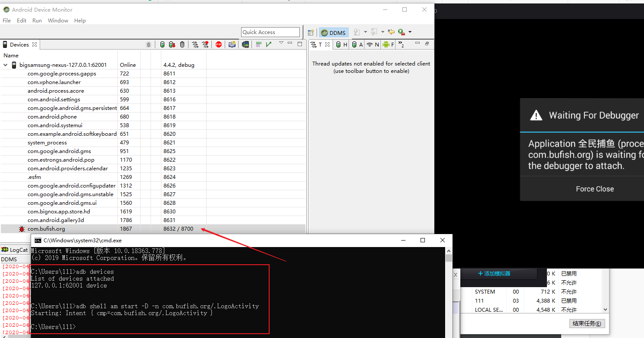Click the Update Heap icon in Devices toolbar

(x=163, y=44)
